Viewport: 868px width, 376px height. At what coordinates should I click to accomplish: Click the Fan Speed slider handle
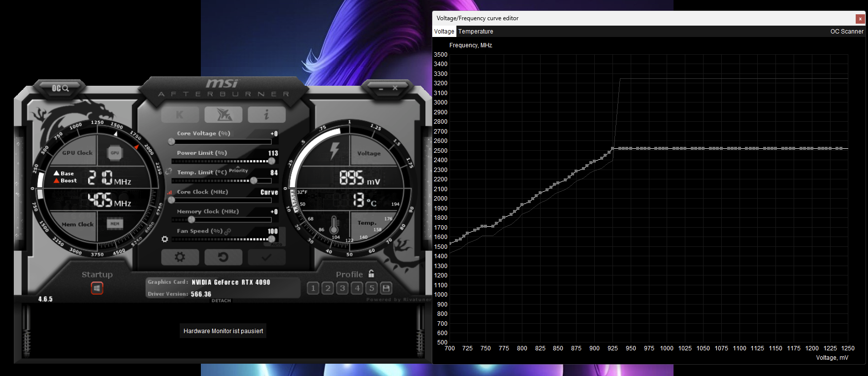coord(271,239)
